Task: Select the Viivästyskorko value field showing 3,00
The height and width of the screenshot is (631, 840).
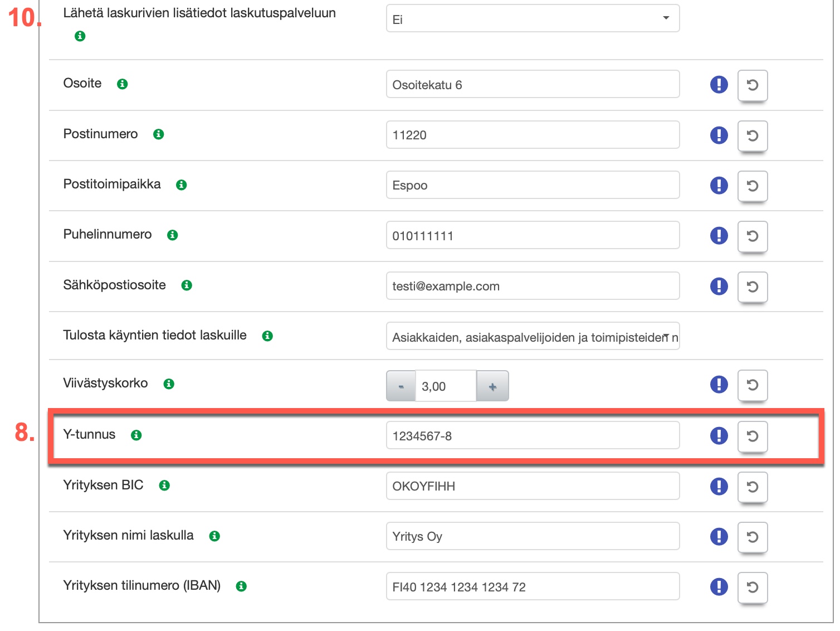Action: 446,386
